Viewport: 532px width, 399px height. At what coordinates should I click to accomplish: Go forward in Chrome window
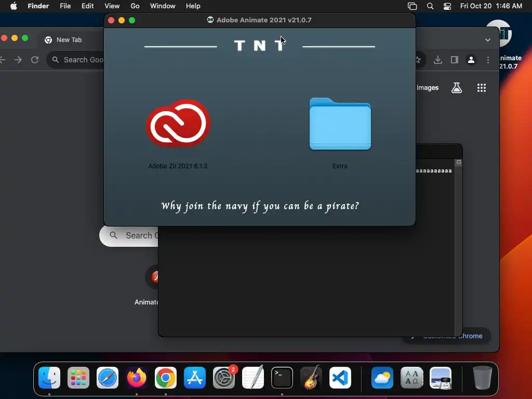coord(18,60)
